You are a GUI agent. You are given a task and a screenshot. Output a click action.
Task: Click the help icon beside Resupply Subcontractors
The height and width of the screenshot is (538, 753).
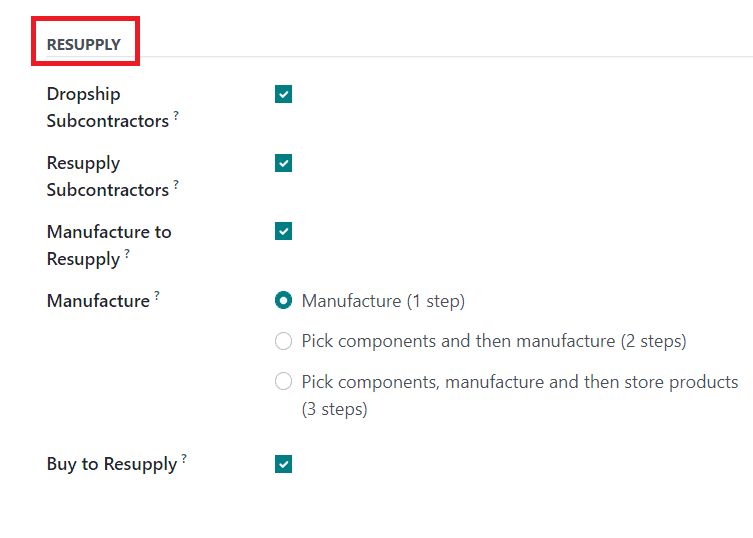coord(176,185)
